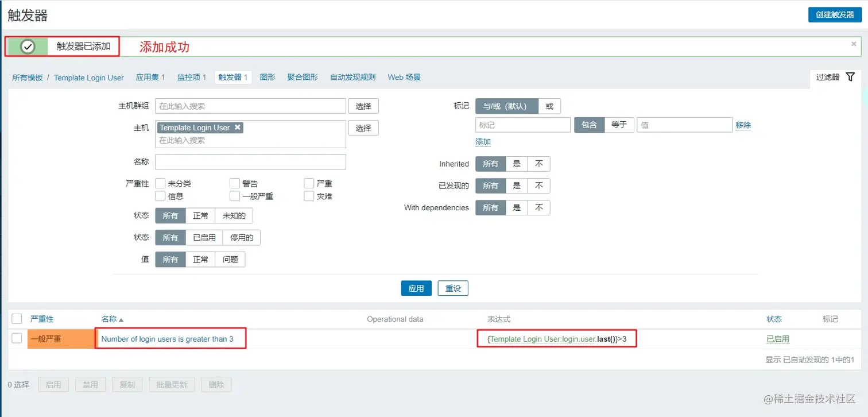Image resolution: width=868 pixels, height=417 pixels.
Task: Check the 未分类 severity checkbox
Action: 161,183
